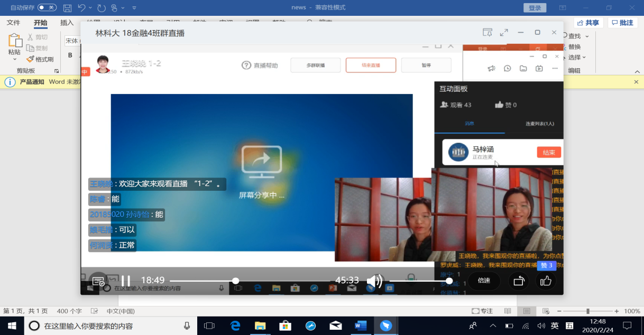Apply bold with the B icon
Screen dimensions: 644x335
(x=70, y=55)
